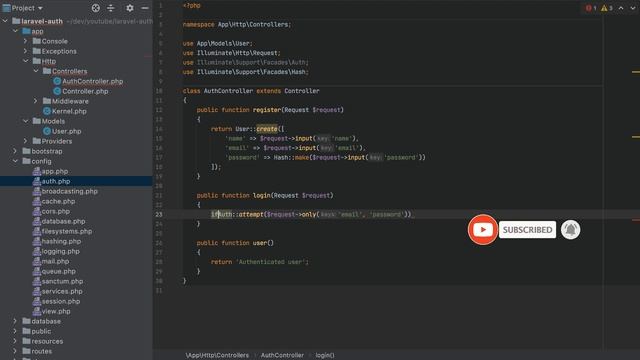This screenshot has height=360, width=640.
Task: Expand the Providers folder
Action: pos(25,141)
